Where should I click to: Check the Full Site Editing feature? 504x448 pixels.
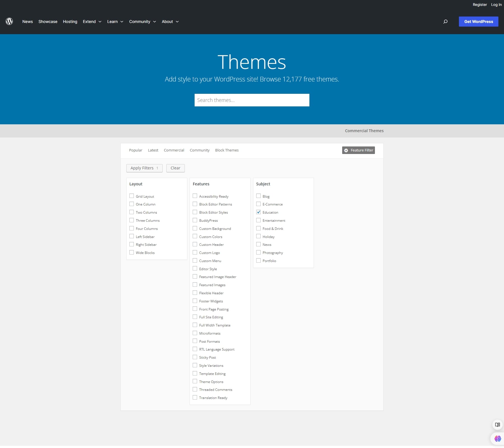[x=195, y=317]
